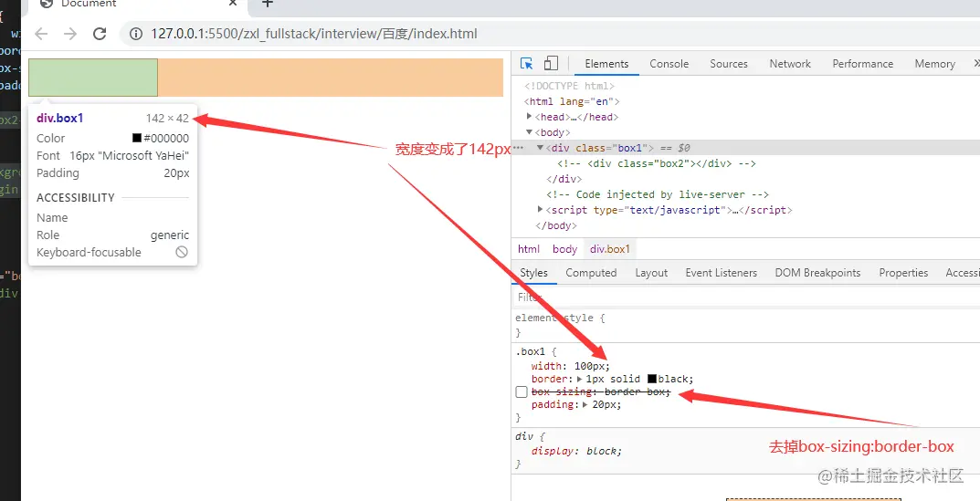
Task: Switch to the Console tab
Action: (669, 64)
